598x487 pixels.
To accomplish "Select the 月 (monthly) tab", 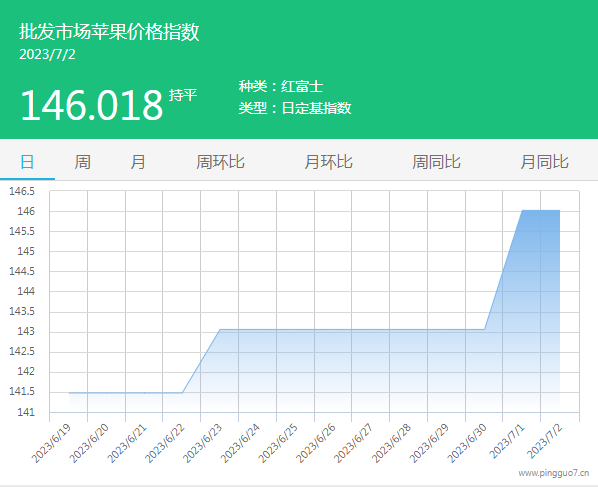I will tap(138, 162).
